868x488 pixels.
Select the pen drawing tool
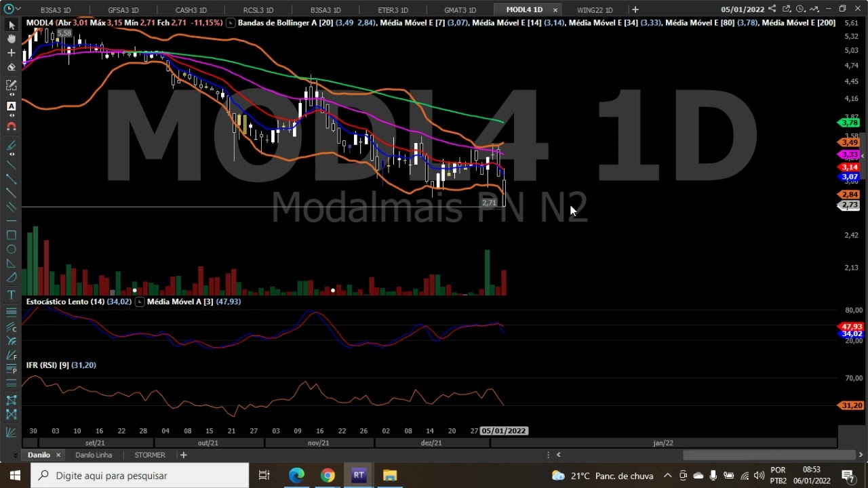[x=12, y=145]
